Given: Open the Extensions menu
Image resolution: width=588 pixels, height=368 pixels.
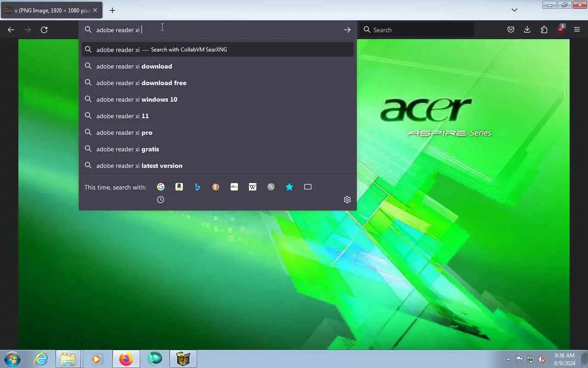Looking at the screenshot, I should point(544,30).
